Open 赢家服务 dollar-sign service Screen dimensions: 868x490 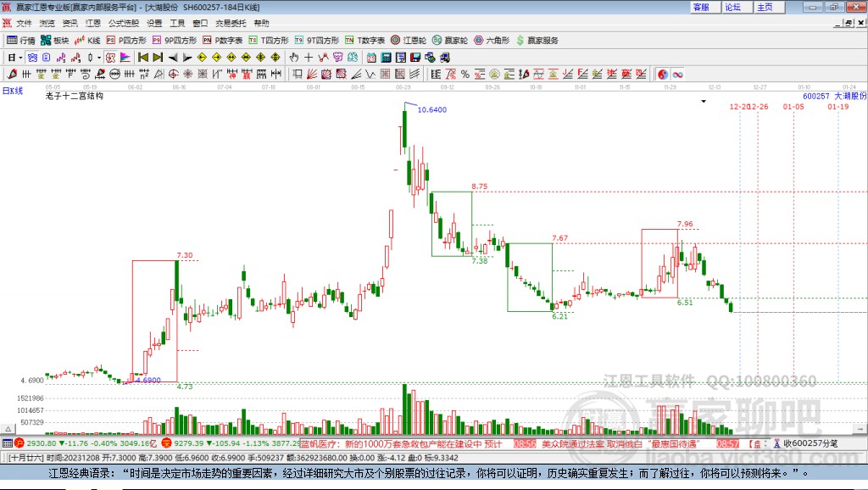pyautogui.click(x=537, y=41)
